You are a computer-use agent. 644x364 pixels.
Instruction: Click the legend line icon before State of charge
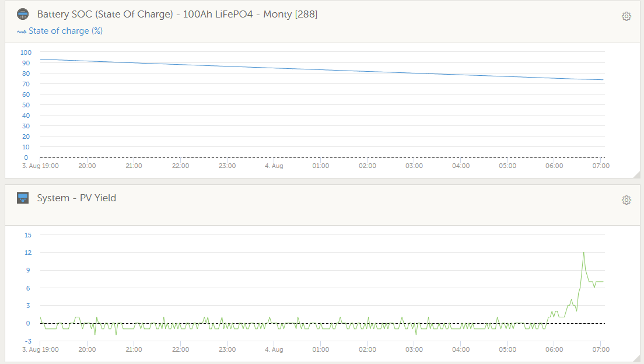(x=22, y=32)
